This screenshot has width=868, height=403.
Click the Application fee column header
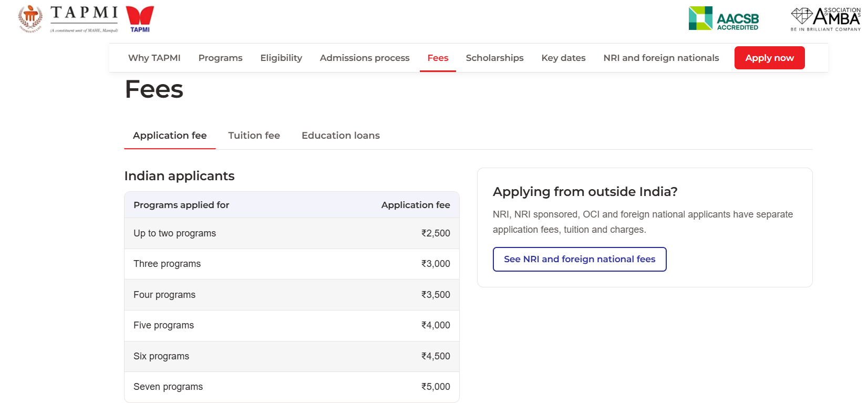416,205
